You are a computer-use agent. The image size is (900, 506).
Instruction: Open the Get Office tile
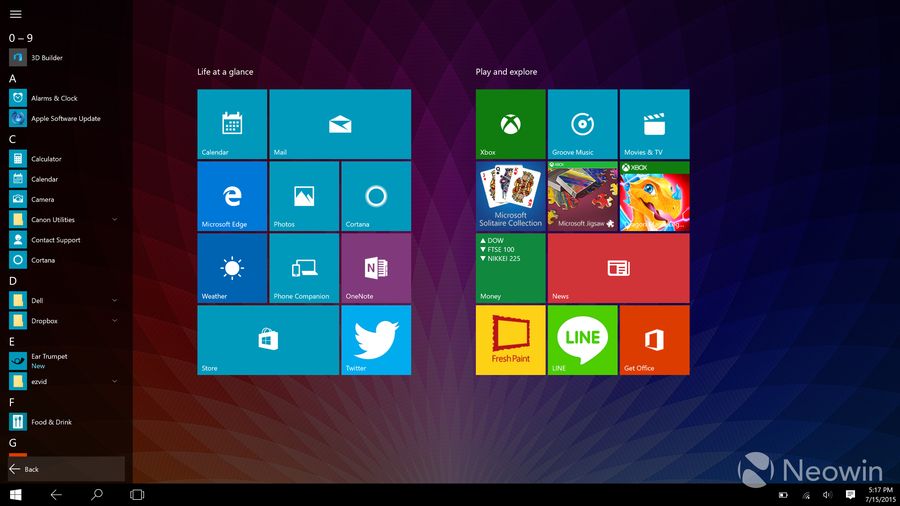654,340
